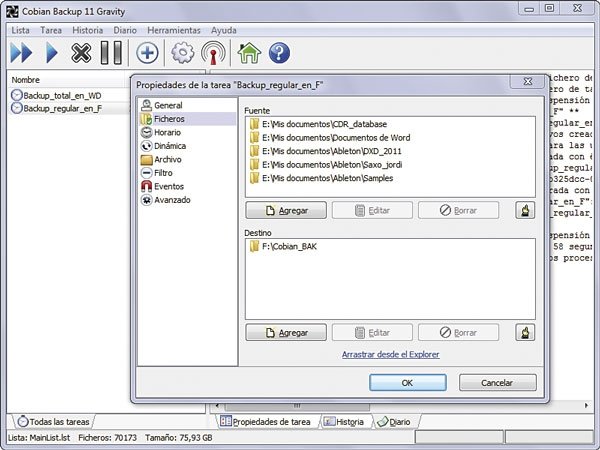Maximize the Cobian Backup window

coord(549,8)
